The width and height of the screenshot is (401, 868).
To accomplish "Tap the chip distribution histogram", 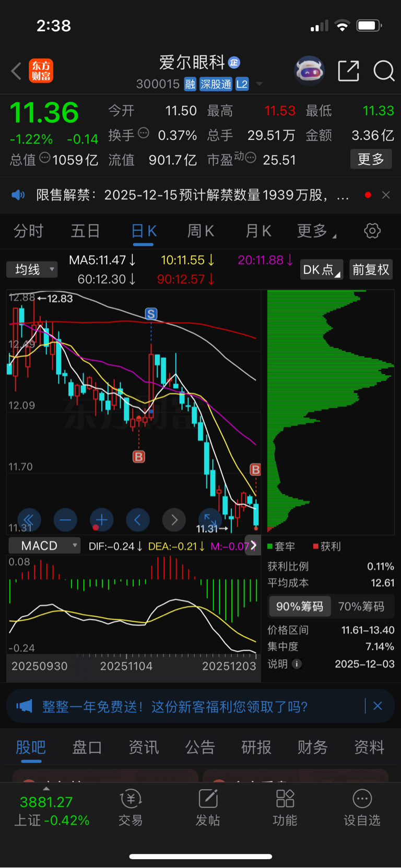I will tap(331, 412).
